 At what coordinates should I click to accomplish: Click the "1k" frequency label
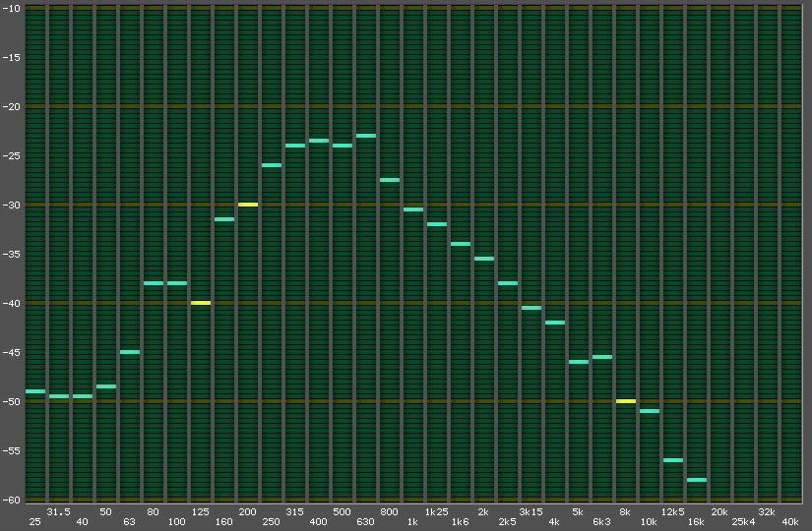[412, 522]
